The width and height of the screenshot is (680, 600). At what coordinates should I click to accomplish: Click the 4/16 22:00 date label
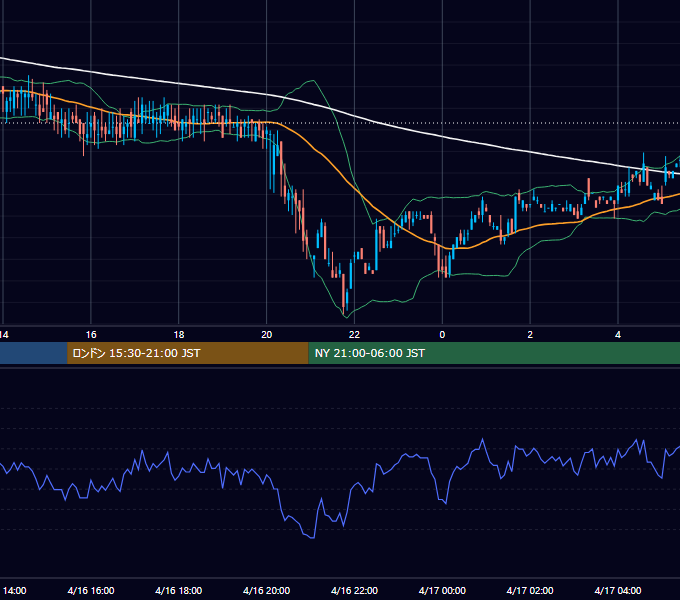tap(354, 590)
